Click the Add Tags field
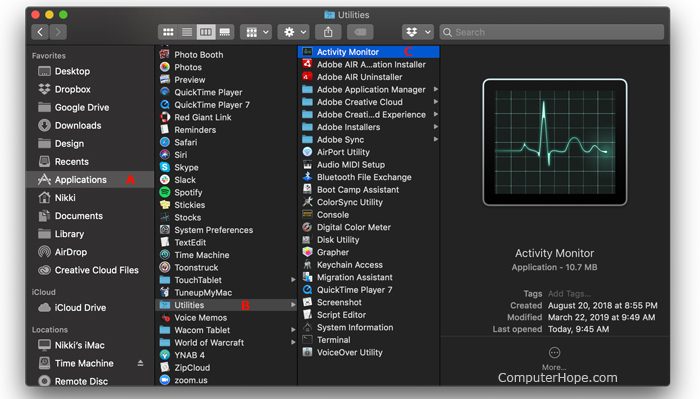 [569, 294]
